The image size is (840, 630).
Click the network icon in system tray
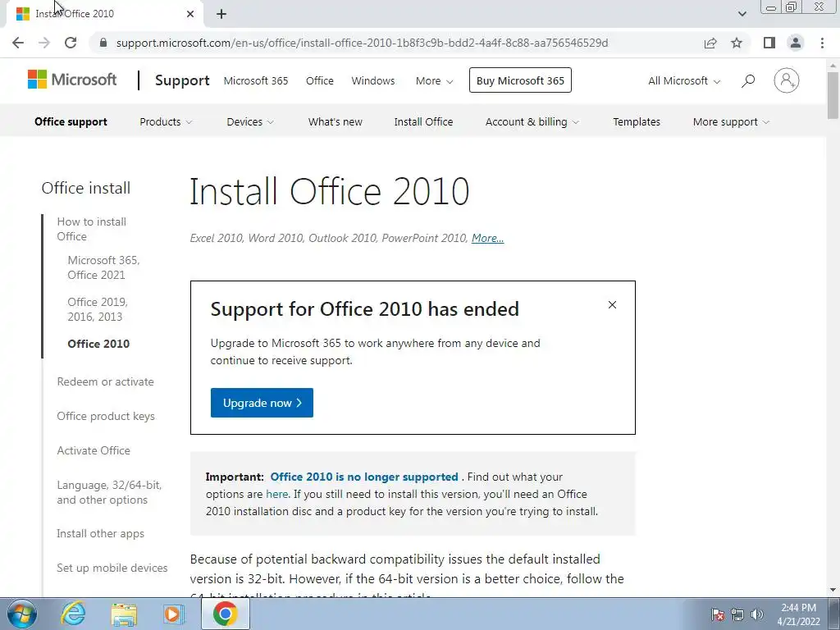(x=737, y=614)
